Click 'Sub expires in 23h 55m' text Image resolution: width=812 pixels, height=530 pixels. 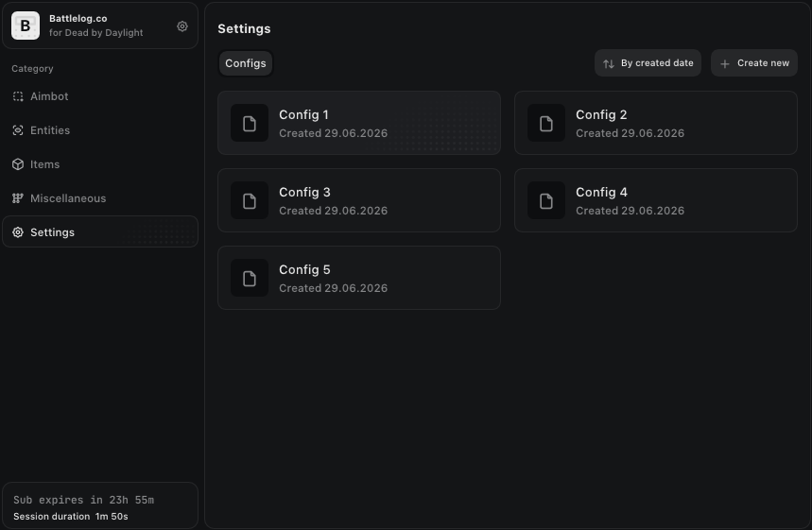83,500
